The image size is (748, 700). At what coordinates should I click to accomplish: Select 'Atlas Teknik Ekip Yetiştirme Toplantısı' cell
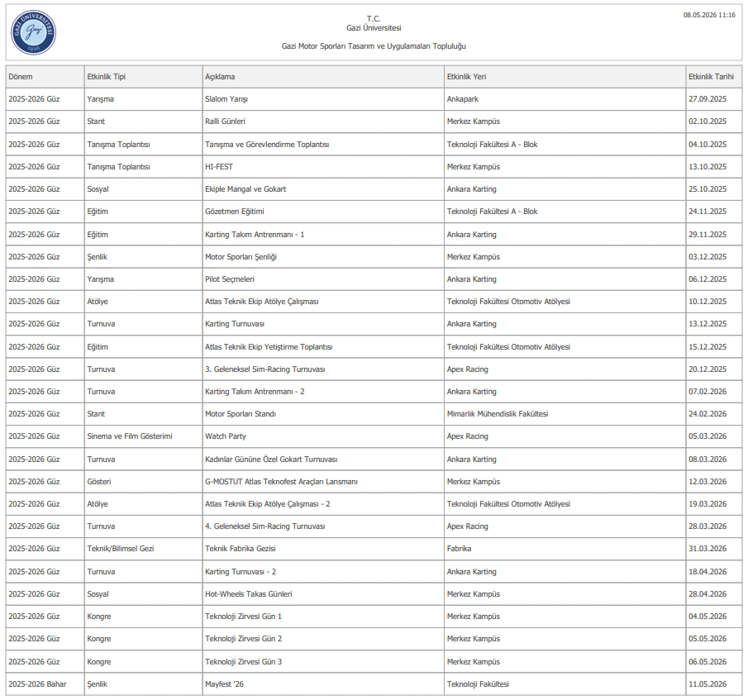click(x=323, y=347)
